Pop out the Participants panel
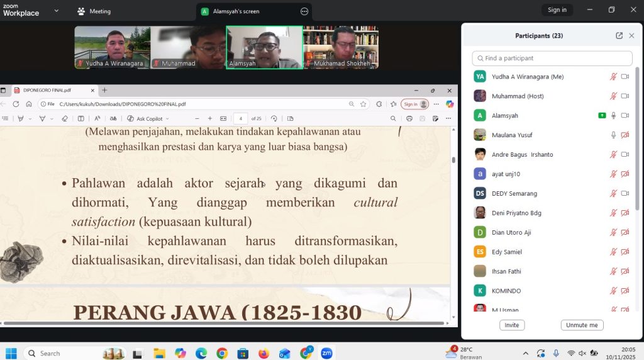Image resolution: width=644 pixels, height=360 pixels. [619, 36]
